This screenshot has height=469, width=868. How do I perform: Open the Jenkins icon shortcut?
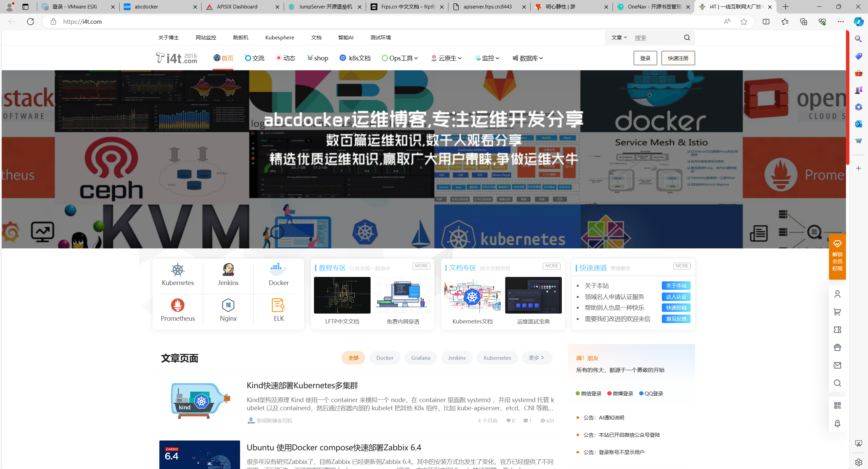pyautogui.click(x=228, y=270)
